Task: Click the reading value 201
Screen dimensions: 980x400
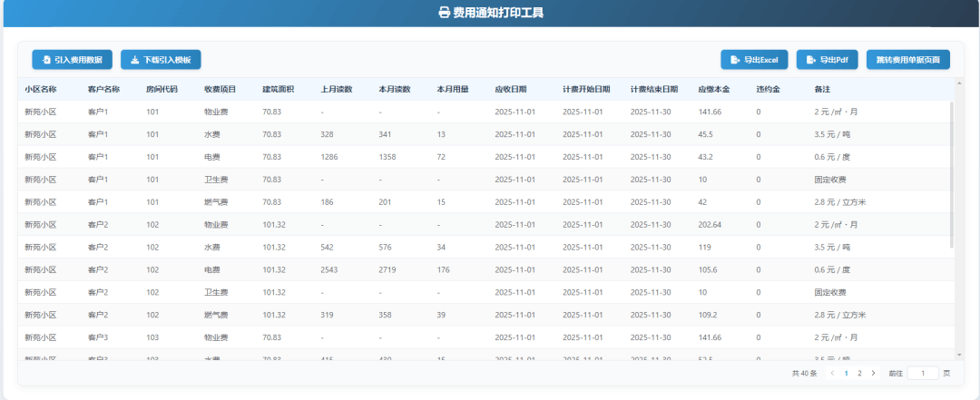Action: pos(385,202)
